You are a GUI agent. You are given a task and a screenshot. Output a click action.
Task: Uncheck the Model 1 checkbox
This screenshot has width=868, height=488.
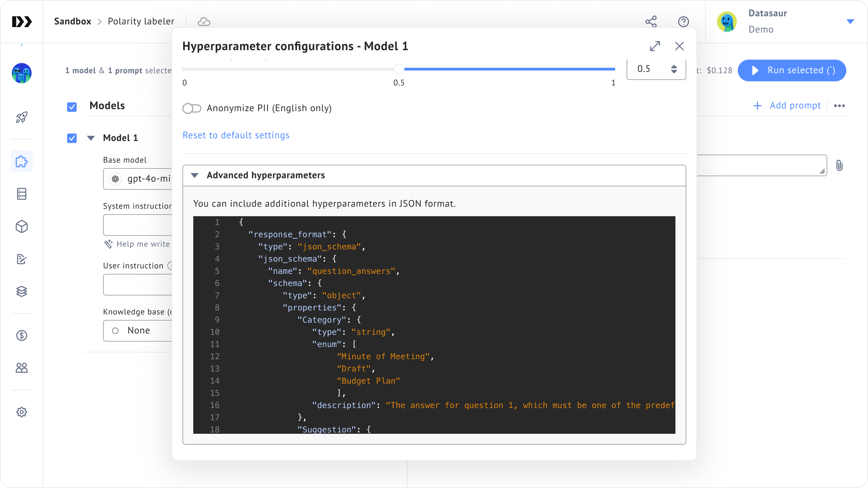point(72,138)
